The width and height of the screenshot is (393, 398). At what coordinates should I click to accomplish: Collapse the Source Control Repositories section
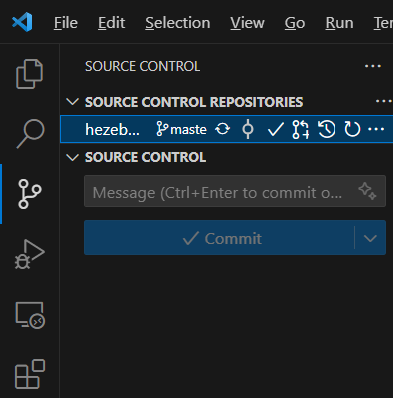(x=72, y=102)
